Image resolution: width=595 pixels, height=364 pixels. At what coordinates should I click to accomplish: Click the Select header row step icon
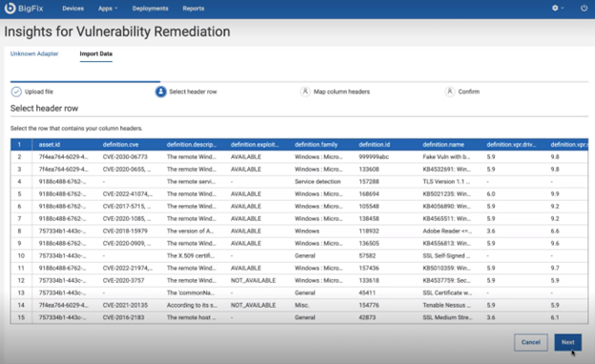pyautogui.click(x=161, y=91)
